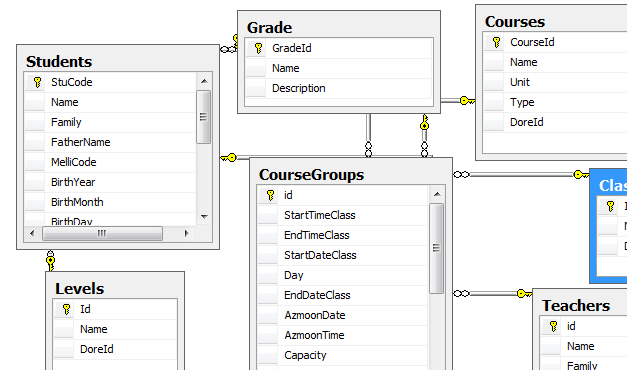Screen dimensions: 627x370
Task: Click the CourseGroups scroll up arrow
Action: (x=437, y=194)
